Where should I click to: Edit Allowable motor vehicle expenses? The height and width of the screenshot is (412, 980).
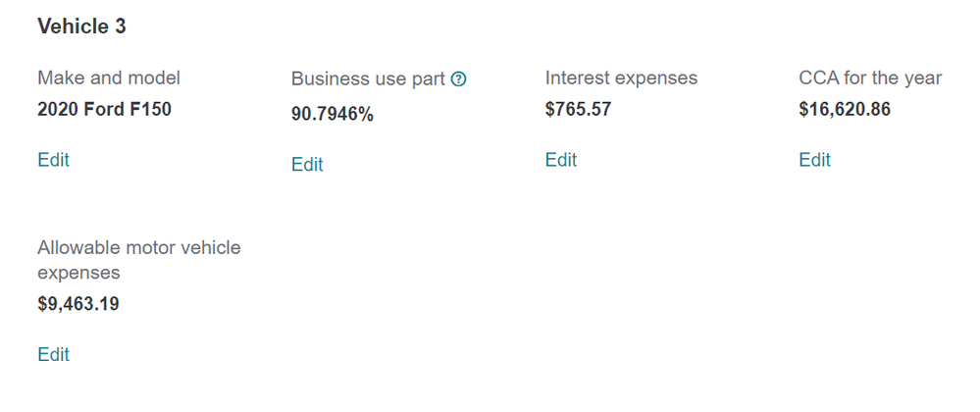pos(53,354)
